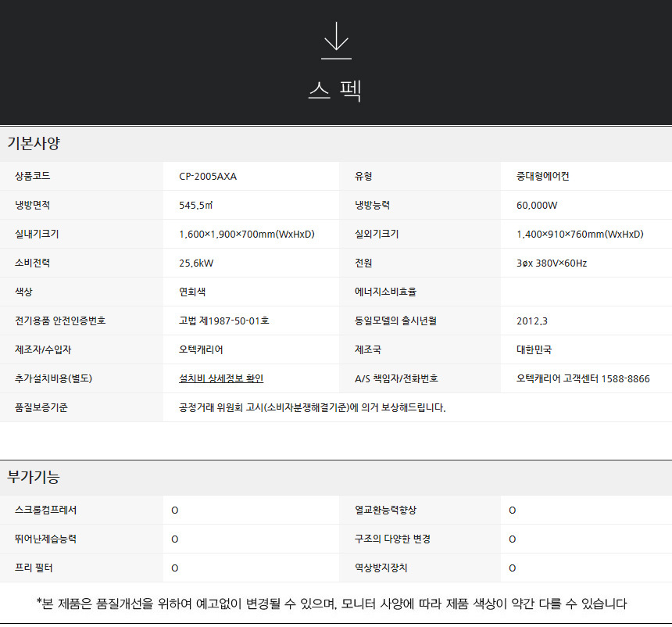This screenshot has width=672, height=627.
Task: Select the safety certification number 고법 제1987-50-01호
Action: [223, 321]
